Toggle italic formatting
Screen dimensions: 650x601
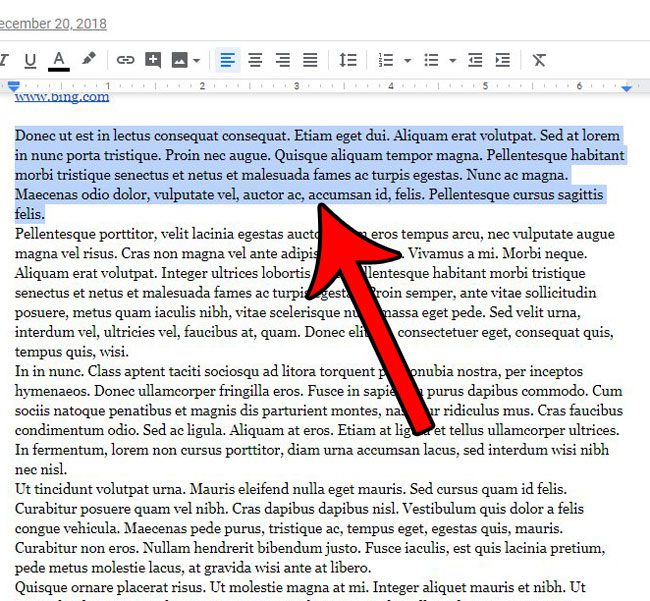tap(5, 60)
